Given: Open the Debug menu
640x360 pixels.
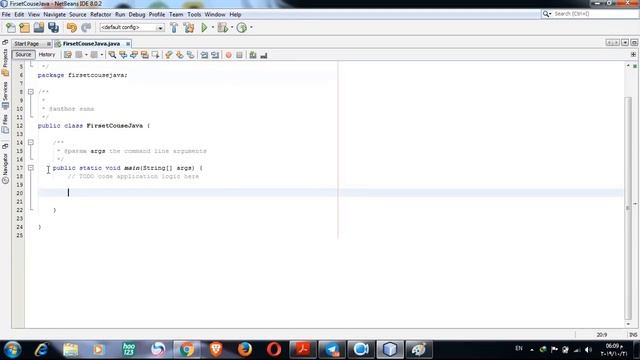Looking at the screenshot, I should (137, 14).
